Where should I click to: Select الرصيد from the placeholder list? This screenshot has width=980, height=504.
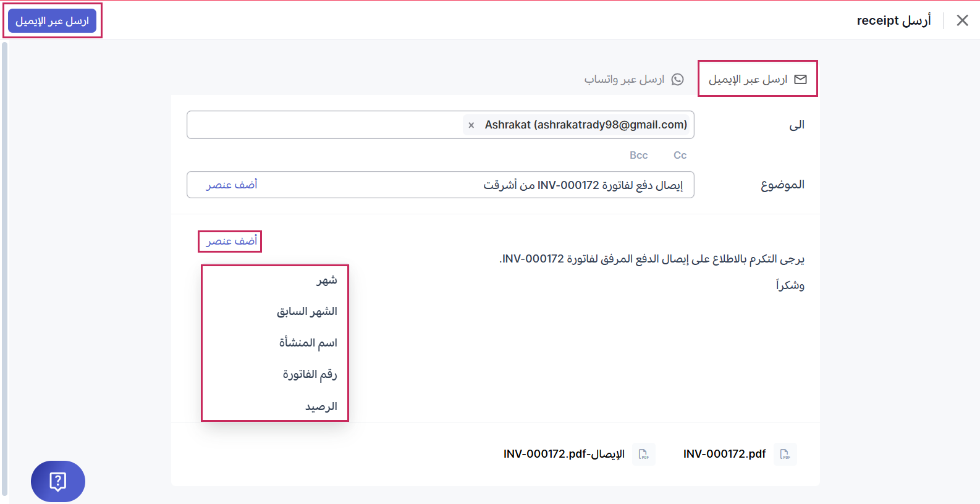coord(321,406)
